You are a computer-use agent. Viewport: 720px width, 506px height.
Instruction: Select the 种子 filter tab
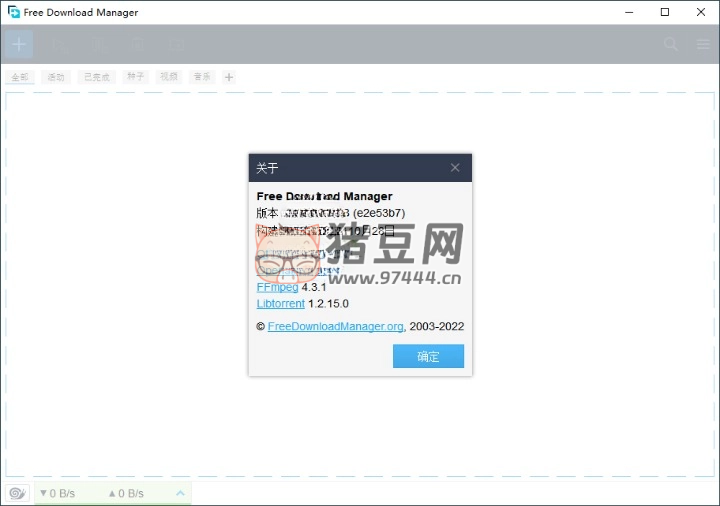pyautogui.click(x=135, y=77)
